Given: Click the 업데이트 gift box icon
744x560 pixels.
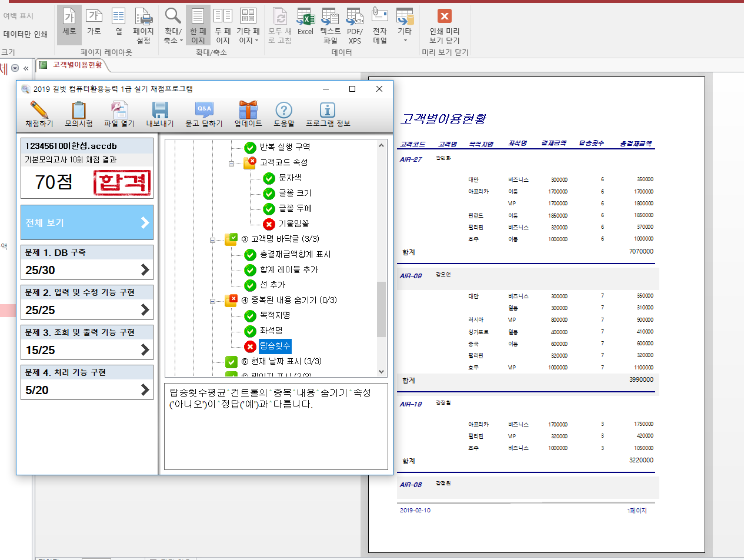Looking at the screenshot, I should tap(248, 111).
